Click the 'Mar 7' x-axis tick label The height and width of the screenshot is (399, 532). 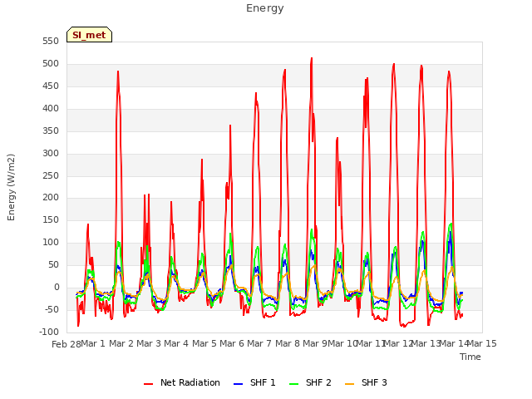click(259, 343)
